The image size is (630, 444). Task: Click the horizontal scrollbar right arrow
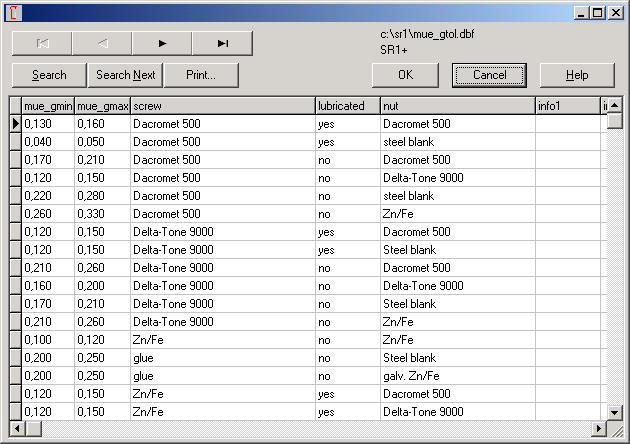click(x=599, y=429)
